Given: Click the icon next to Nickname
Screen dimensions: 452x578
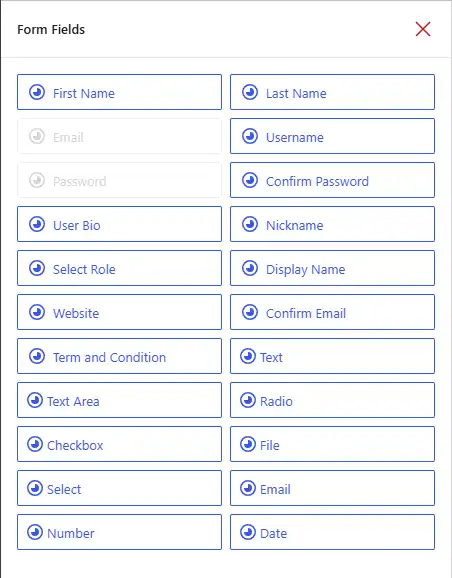Looking at the screenshot, I should click(x=250, y=224).
